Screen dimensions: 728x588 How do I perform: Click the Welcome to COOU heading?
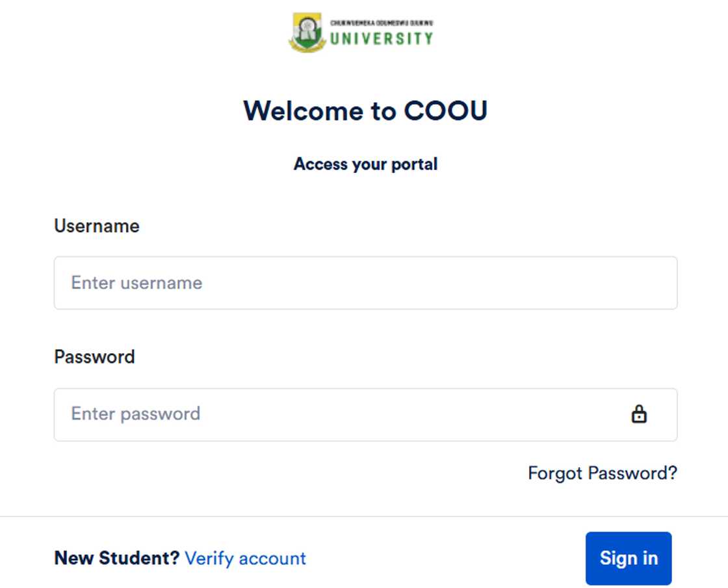365,111
